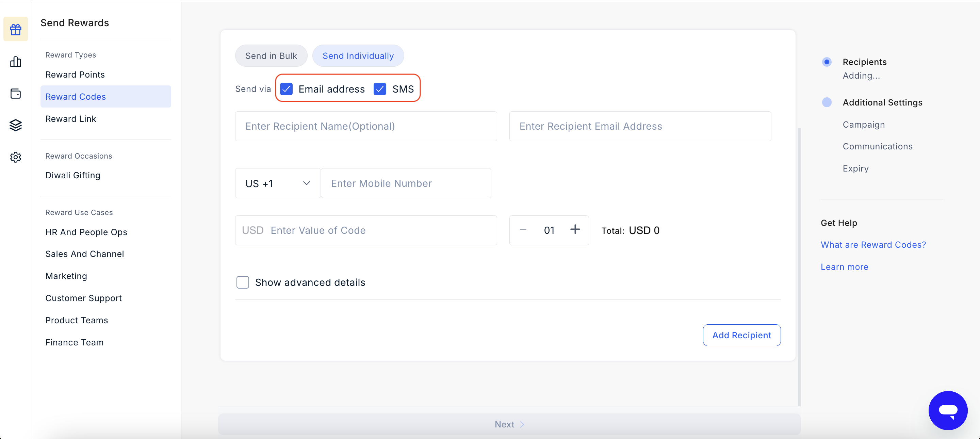Uncheck the SMS checkbox
The image size is (980, 439).
[x=380, y=89]
